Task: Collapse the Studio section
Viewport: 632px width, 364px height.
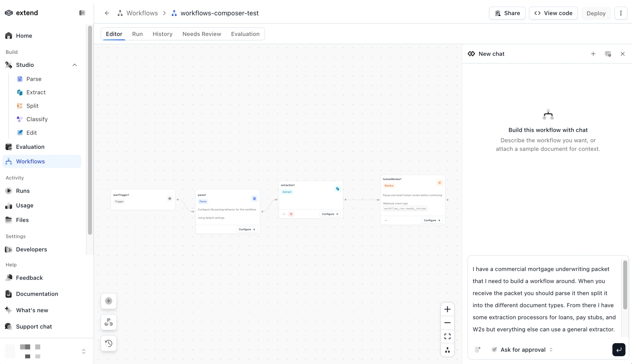Action: (x=75, y=65)
